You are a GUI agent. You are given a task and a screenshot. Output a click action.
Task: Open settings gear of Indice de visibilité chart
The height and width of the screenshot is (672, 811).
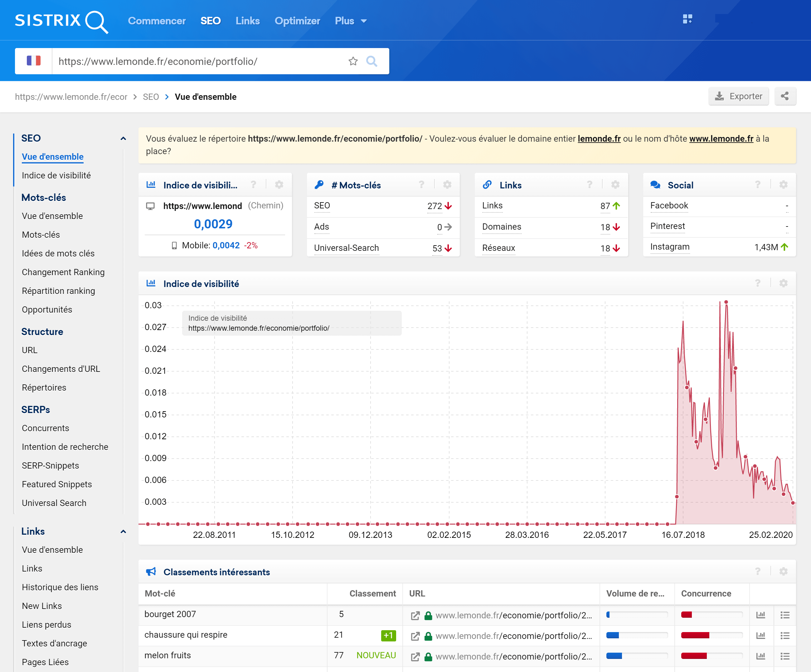click(783, 283)
